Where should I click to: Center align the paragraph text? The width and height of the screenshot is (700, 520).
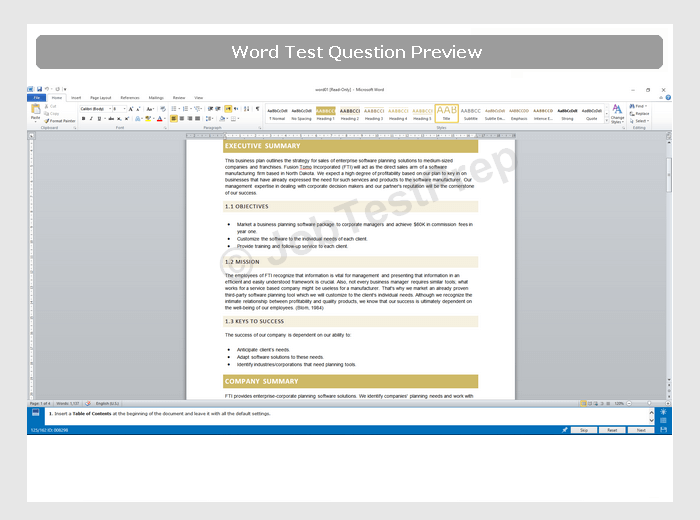181,118
